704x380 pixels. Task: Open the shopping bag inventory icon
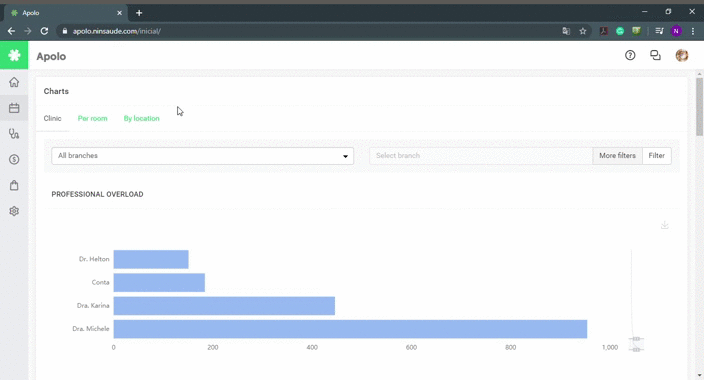[14, 185]
